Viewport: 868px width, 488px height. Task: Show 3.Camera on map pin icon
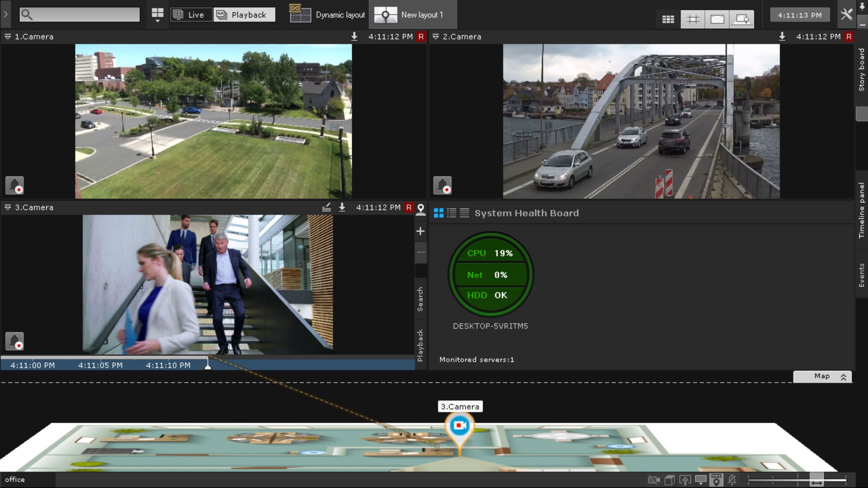(x=420, y=209)
